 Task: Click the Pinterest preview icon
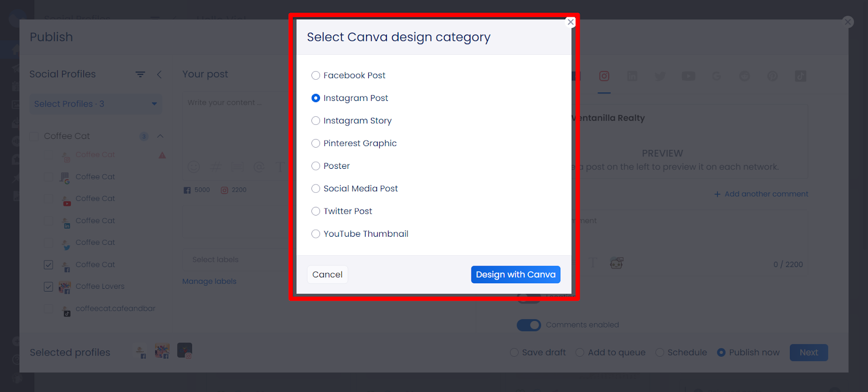[x=773, y=77]
